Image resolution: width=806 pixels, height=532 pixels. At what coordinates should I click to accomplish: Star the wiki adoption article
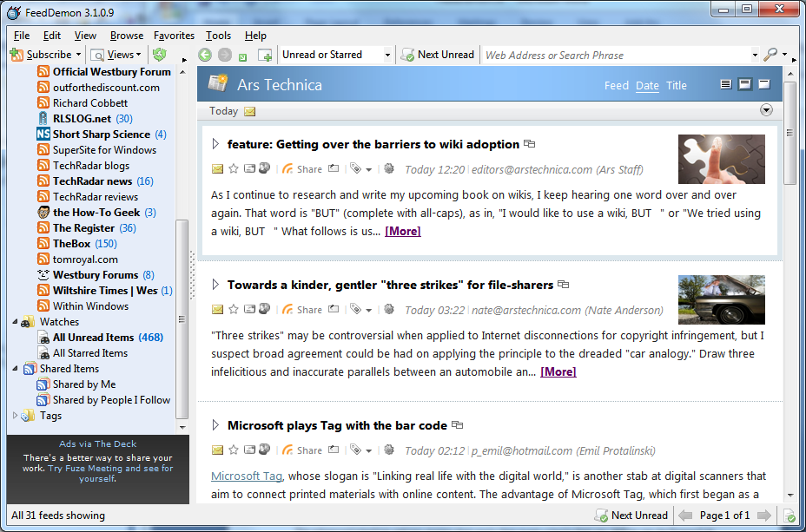point(233,169)
